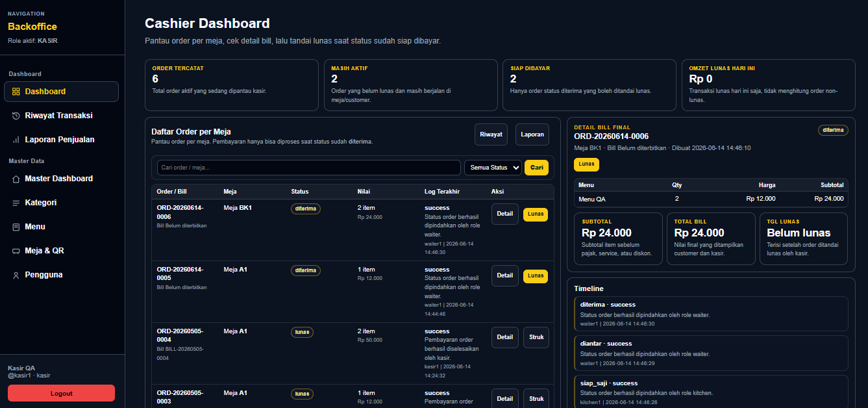This screenshot has height=408, width=868.
Task: Open the Menu master data page
Action: pyautogui.click(x=61, y=227)
